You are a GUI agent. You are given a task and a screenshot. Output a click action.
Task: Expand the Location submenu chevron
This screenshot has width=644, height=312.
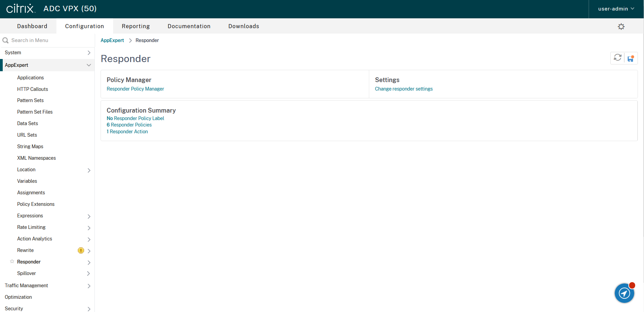pos(89,170)
